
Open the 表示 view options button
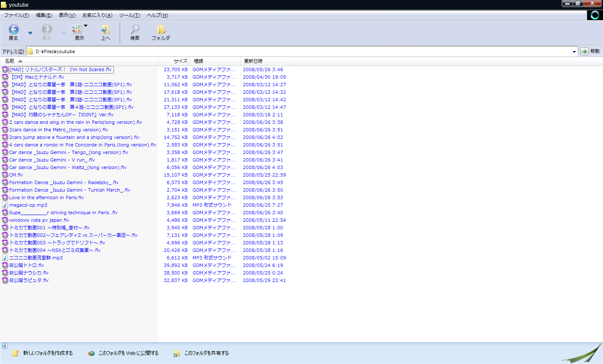80,32
